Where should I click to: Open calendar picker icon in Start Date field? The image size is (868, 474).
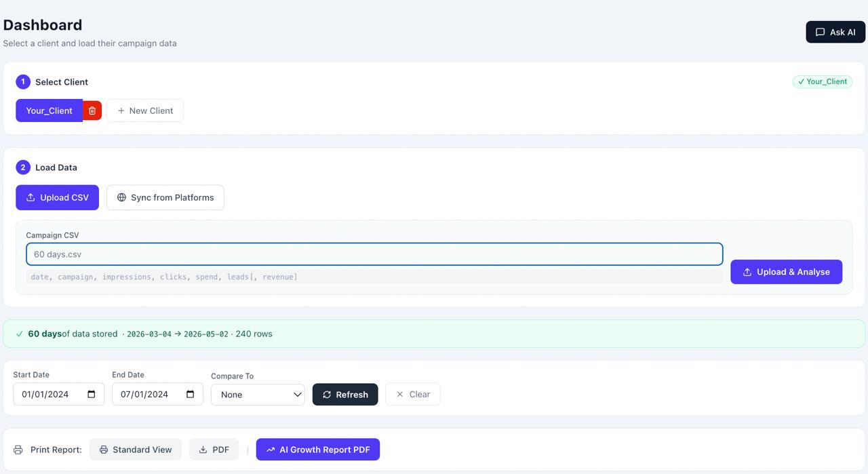92,394
